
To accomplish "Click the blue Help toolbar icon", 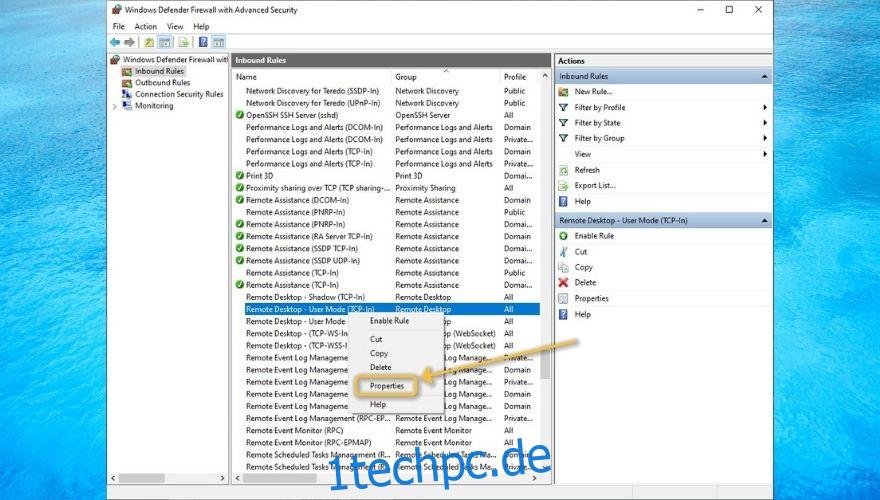I will [x=203, y=42].
